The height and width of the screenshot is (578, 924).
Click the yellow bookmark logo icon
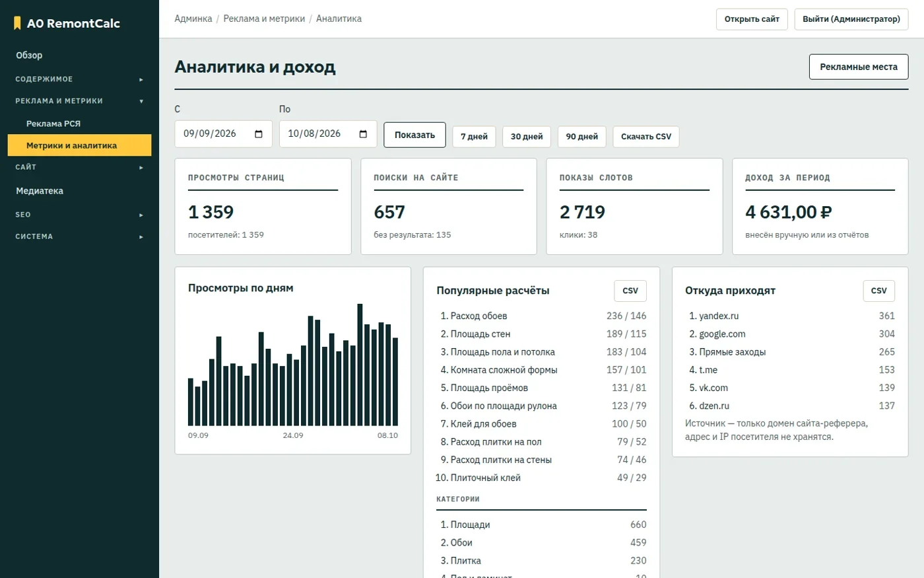tap(18, 23)
